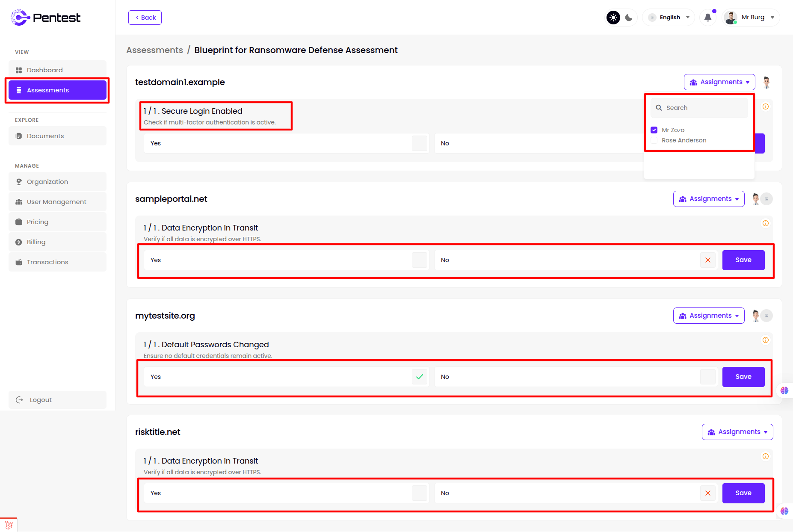This screenshot has width=793, height=532.
Task: Click assignee avatar next to mytestsite.org Assignments
Action: pos(756,316)
